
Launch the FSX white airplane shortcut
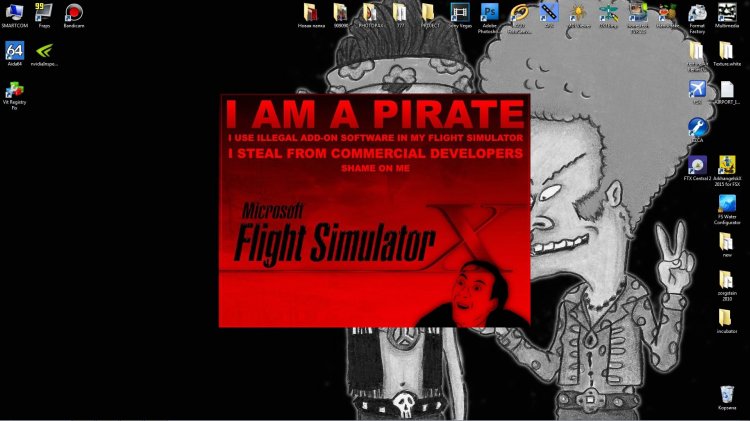[697, 92]
